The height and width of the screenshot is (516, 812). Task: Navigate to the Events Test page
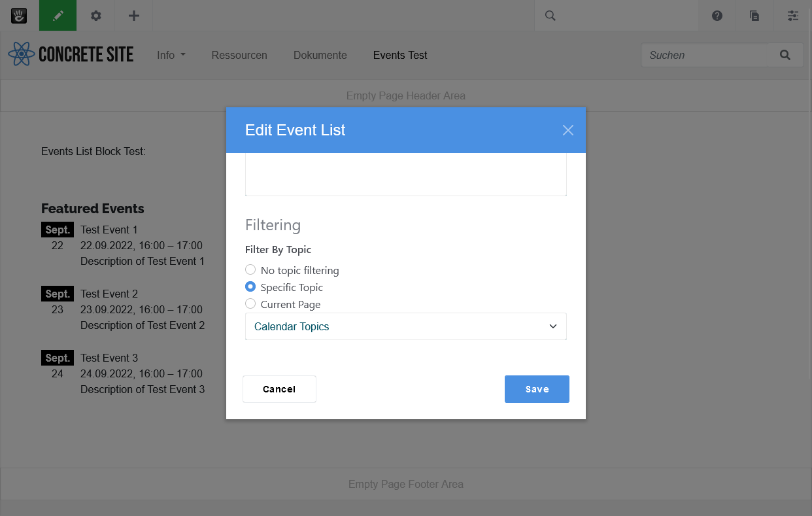399,55
